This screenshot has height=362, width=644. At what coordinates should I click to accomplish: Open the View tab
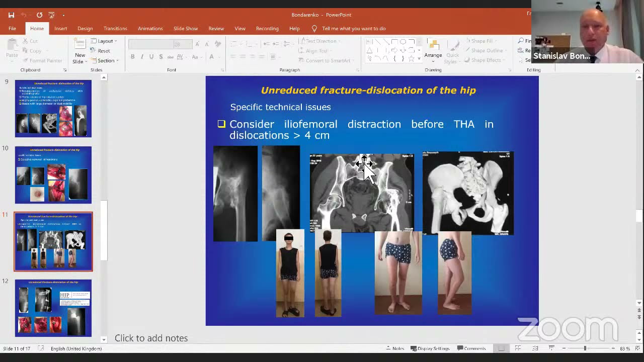click(x=240, y=29)
